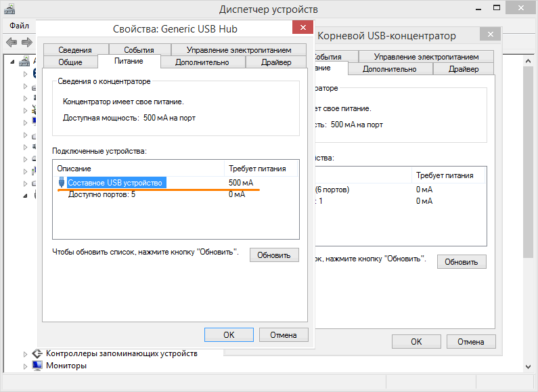This screenshot has width=538, height=392.
Task: Click the USB plug icon beside Составное USB устройство
Action: click(x=62, y=182)
